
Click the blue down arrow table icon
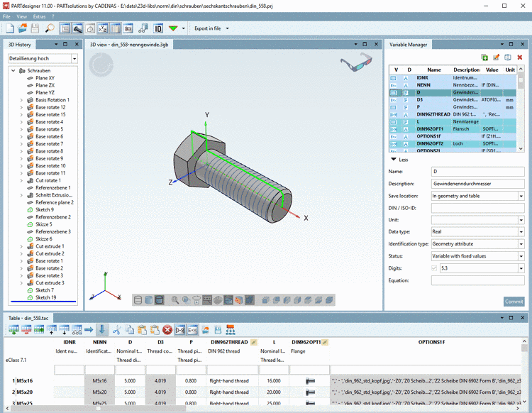[102, 329]
